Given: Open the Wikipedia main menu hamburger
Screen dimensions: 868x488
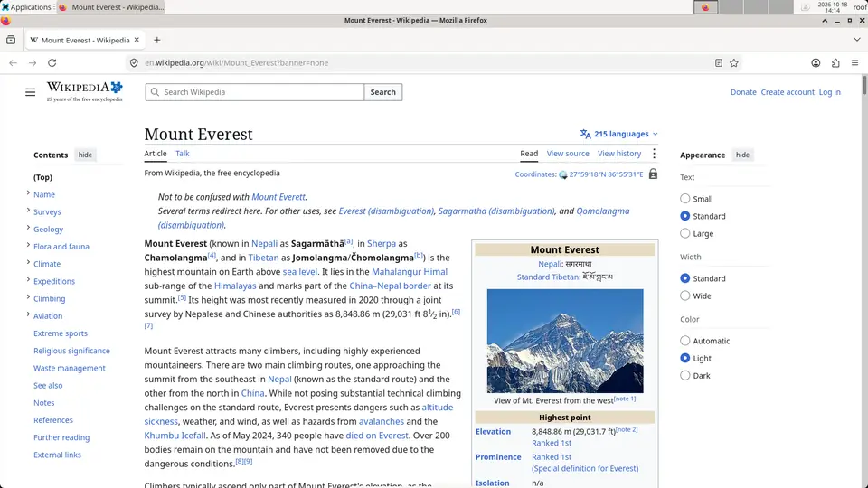Looking at the screenshot, I should [30, 92].
